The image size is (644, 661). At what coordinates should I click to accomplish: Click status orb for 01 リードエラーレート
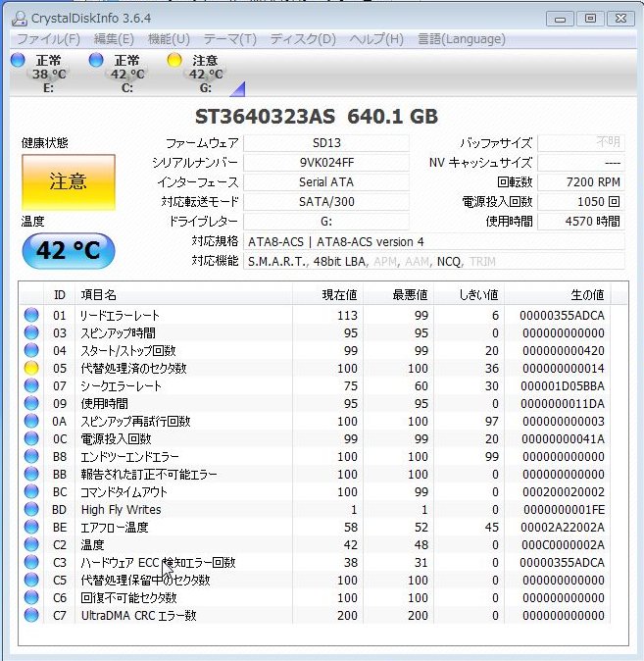31,315
